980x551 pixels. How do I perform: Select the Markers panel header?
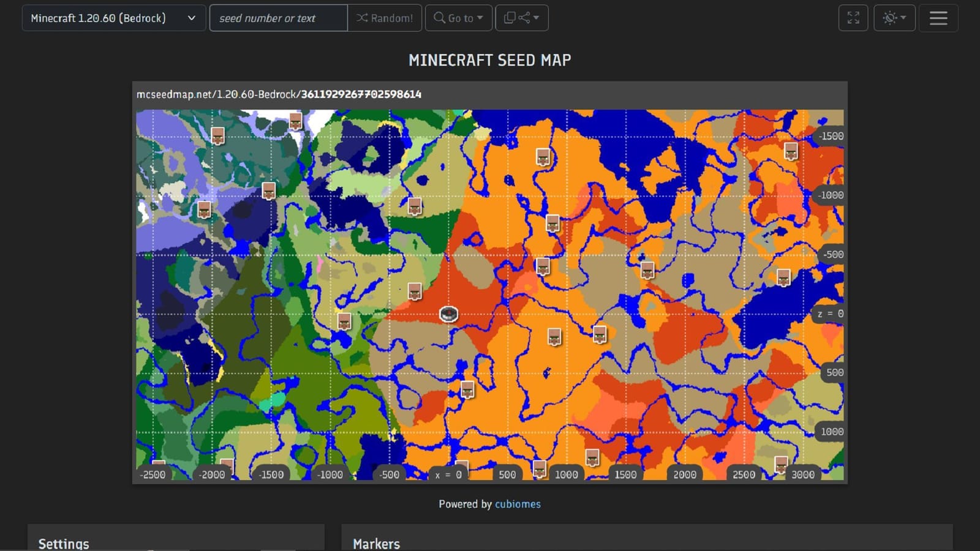(x=376, y=542)
